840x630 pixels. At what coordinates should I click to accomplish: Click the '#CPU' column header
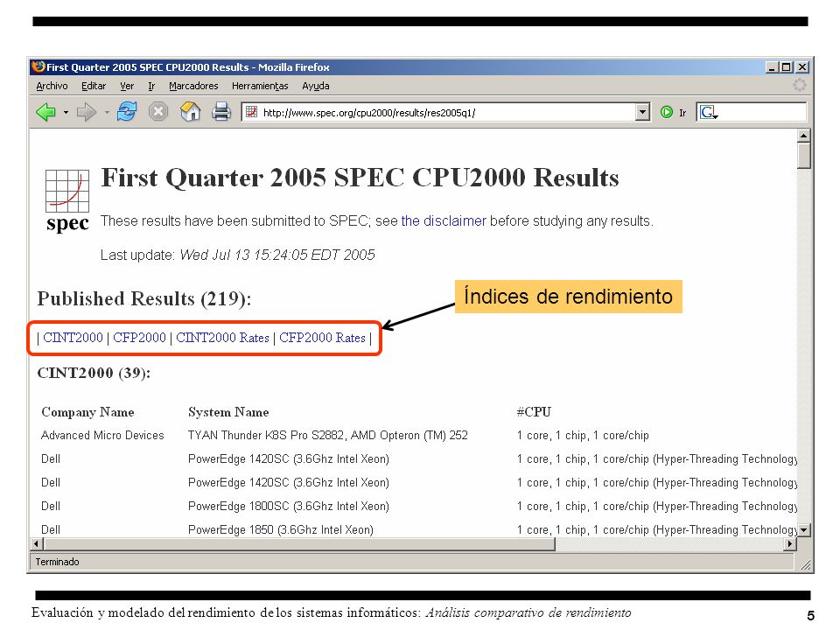coord(534,412)
